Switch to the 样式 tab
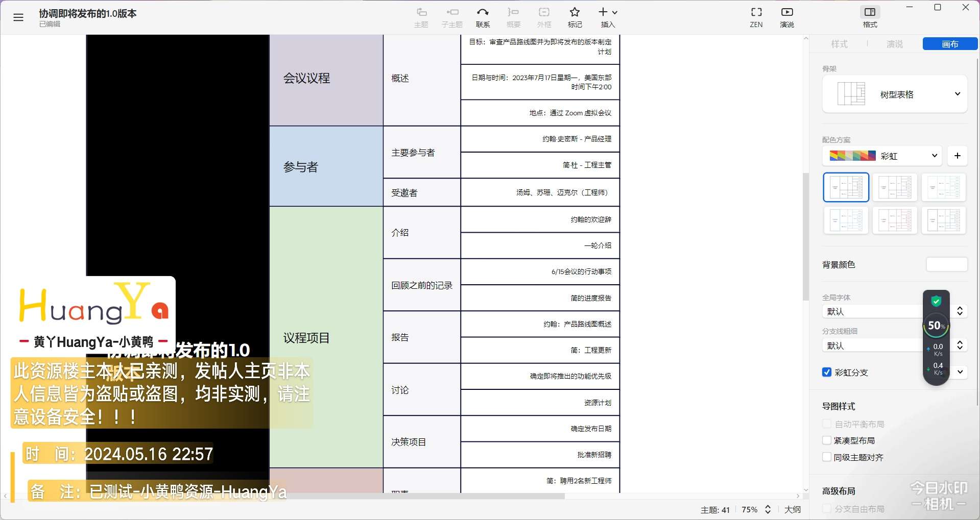 [x=839, y=44]
